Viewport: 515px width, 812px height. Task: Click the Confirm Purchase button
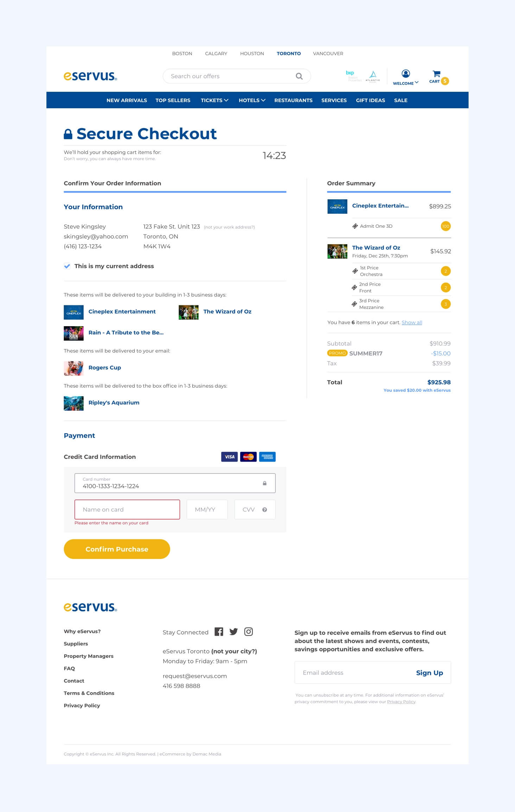[117, 549]
